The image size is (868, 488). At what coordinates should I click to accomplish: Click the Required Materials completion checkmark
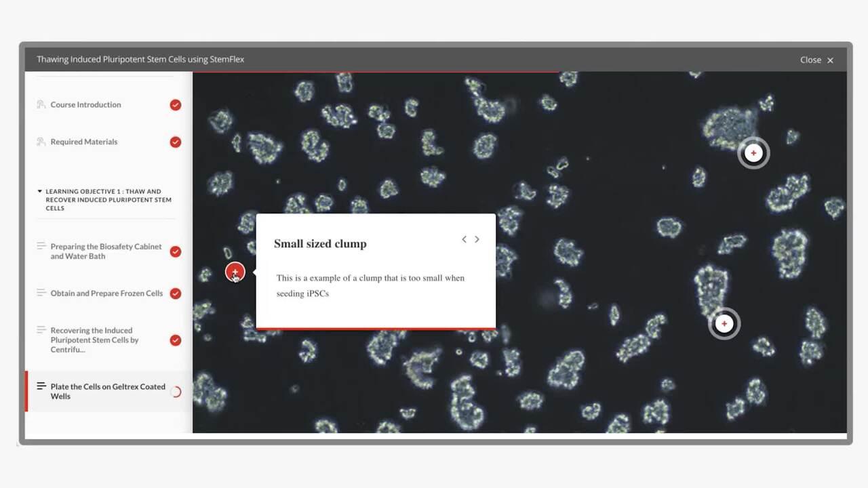pyautogui.click(x=176, y=142)
